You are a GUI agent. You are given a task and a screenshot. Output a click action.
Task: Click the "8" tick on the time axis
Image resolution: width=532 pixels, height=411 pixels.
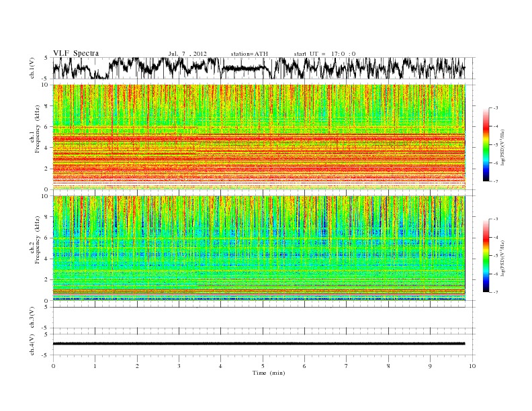[x=388, y=366]
